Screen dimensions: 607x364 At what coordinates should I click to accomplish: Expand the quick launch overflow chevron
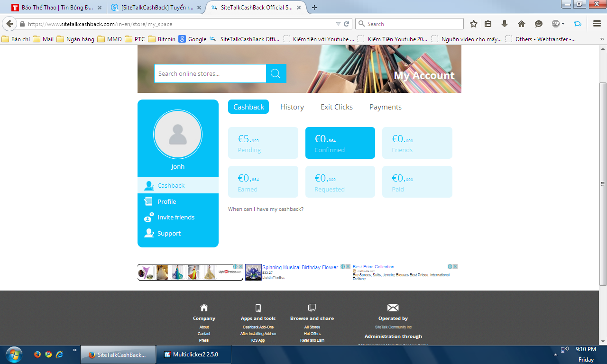pyautogui.click(x=74, y=350)
